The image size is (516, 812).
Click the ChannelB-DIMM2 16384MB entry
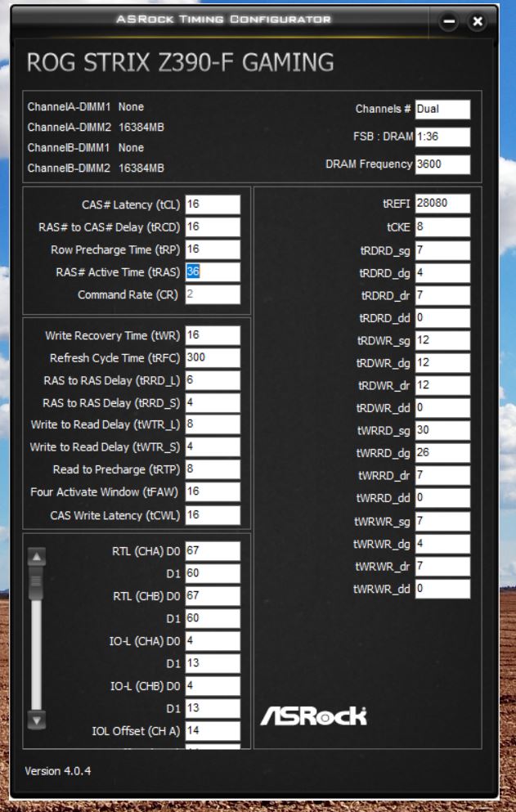click(96, 168)
